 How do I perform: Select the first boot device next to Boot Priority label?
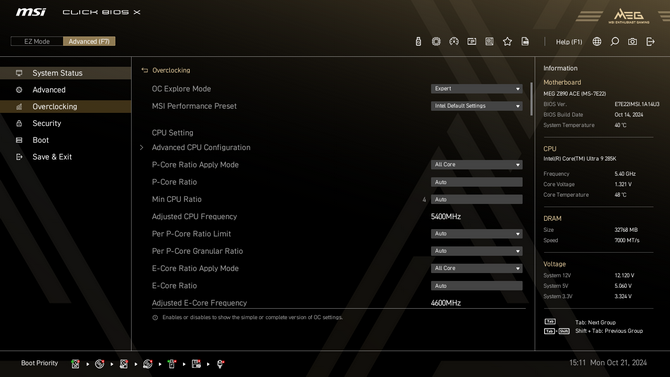tap(75, 364)
